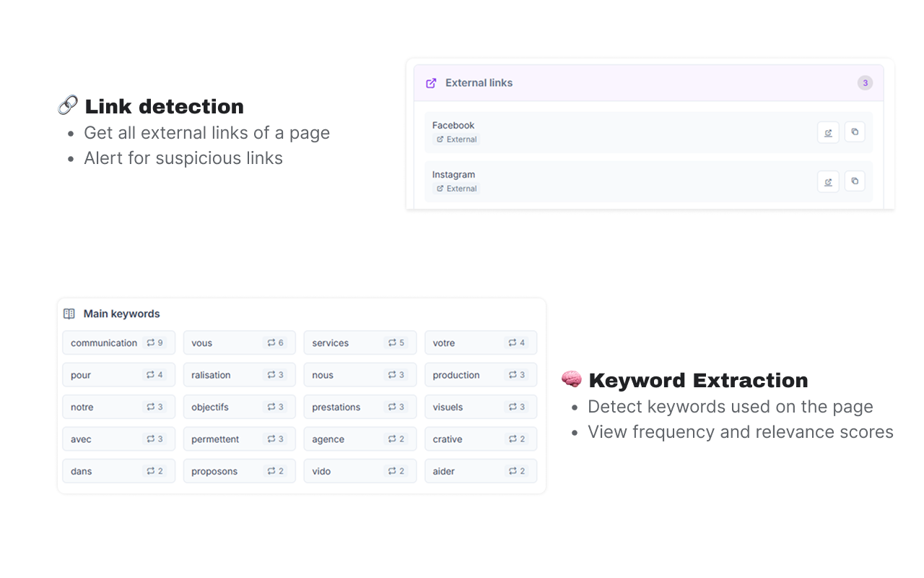Click the frequency count on vous keyword
Image resolution: width=924 pixels, height=578 pixels.
click(275, 343)
